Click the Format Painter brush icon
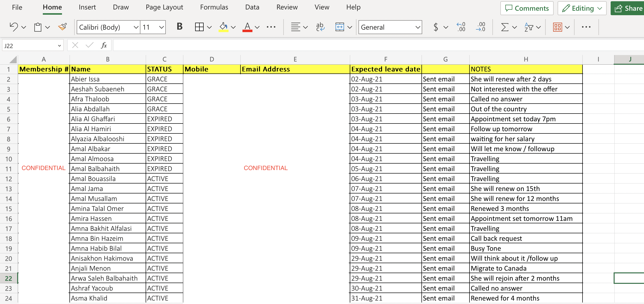 coord(62,27)
